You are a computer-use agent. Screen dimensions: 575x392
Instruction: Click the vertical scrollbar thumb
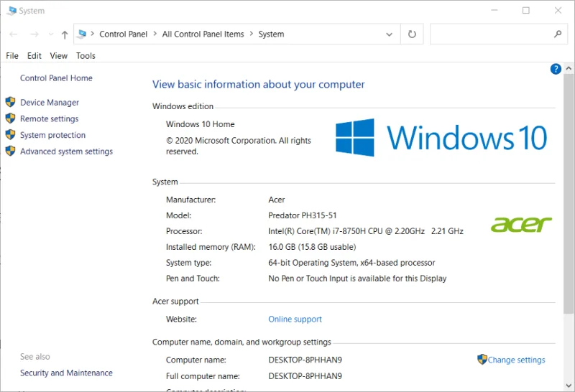(569, 193)
